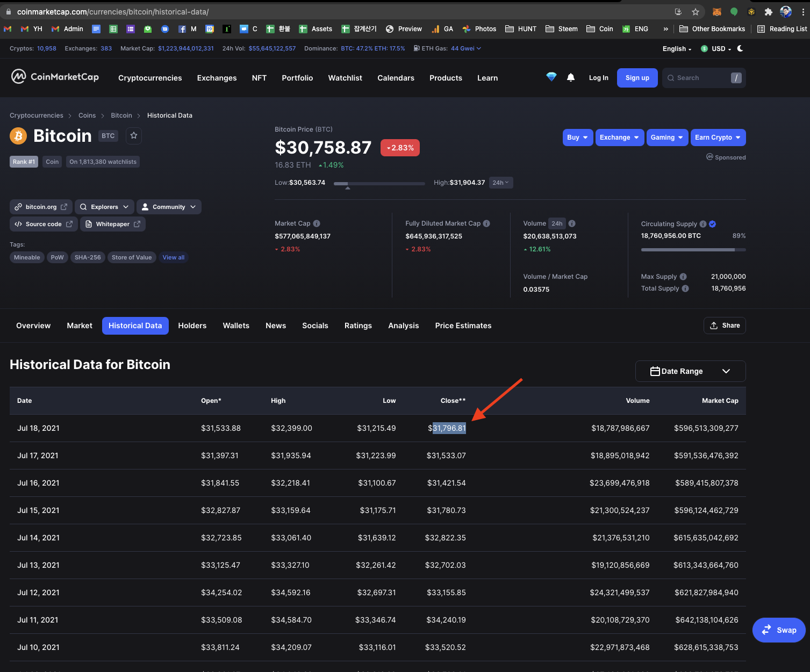Click the CoinMarketCap logo
The image size is (810, 672).
[x=55, y=77]
